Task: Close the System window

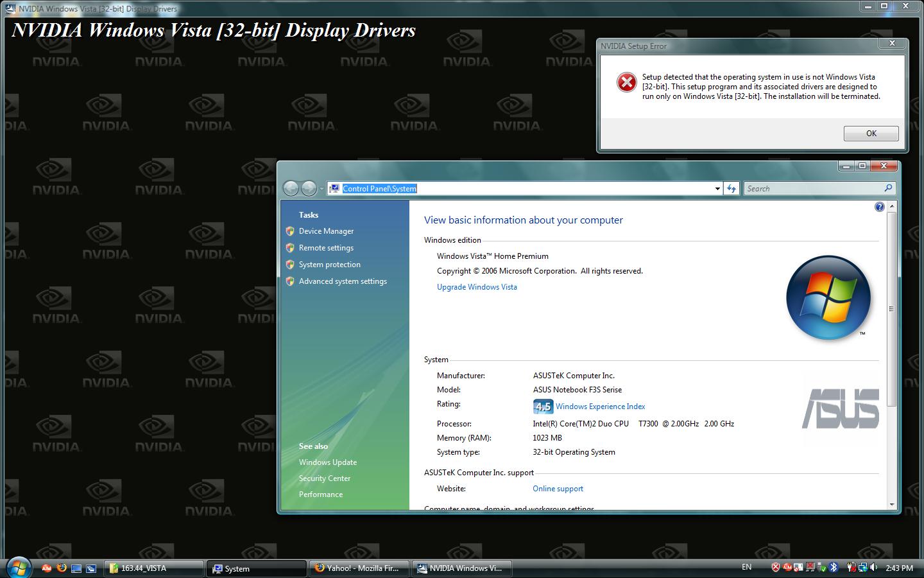Action: (x=884, y=166)
